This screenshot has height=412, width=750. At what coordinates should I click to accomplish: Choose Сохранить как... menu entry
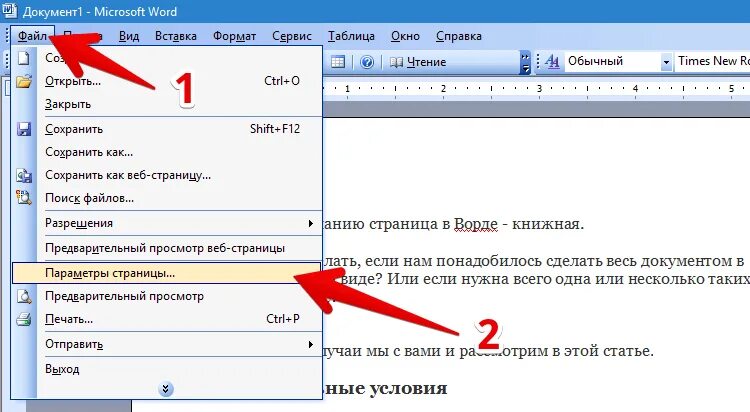(167, 152)
